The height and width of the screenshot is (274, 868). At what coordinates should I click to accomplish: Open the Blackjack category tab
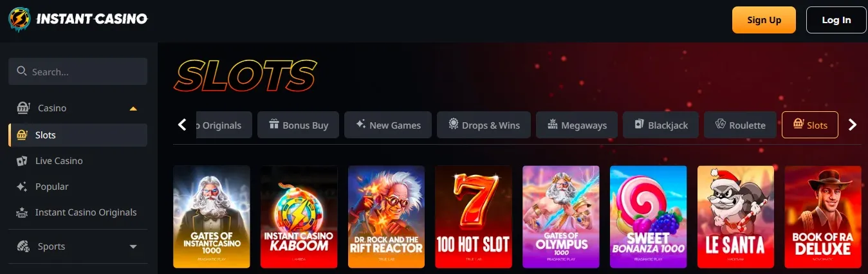660,125
